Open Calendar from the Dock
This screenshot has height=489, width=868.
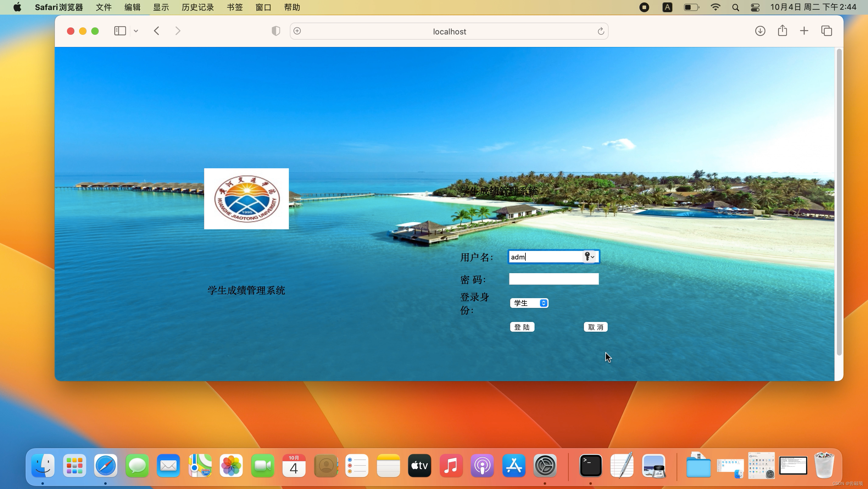click(x=294, y=466)
